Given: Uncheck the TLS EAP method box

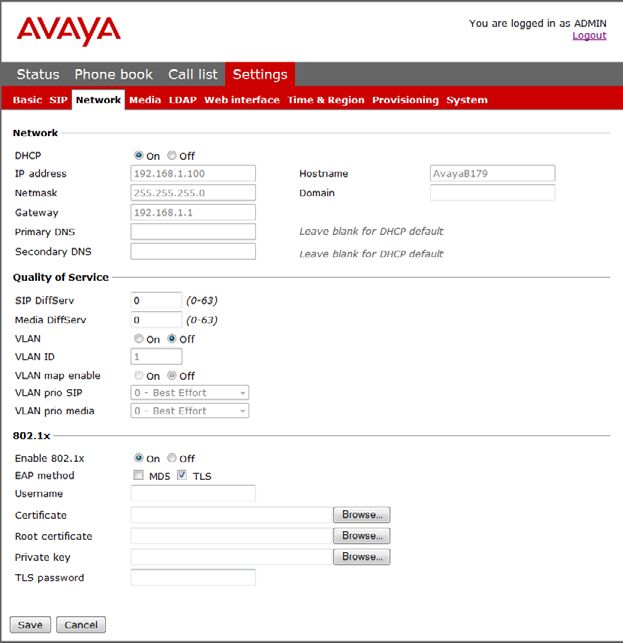Looking at the screenshot, I should pos(182,475).
